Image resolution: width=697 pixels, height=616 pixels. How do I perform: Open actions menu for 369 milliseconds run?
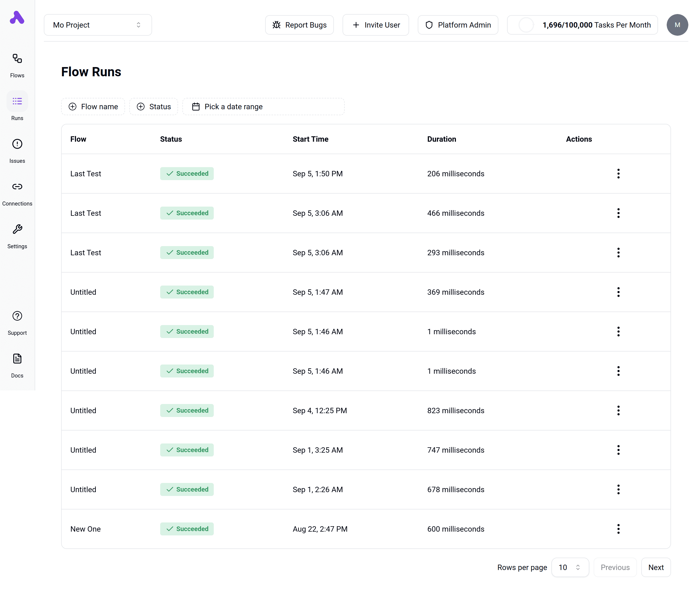618,292
